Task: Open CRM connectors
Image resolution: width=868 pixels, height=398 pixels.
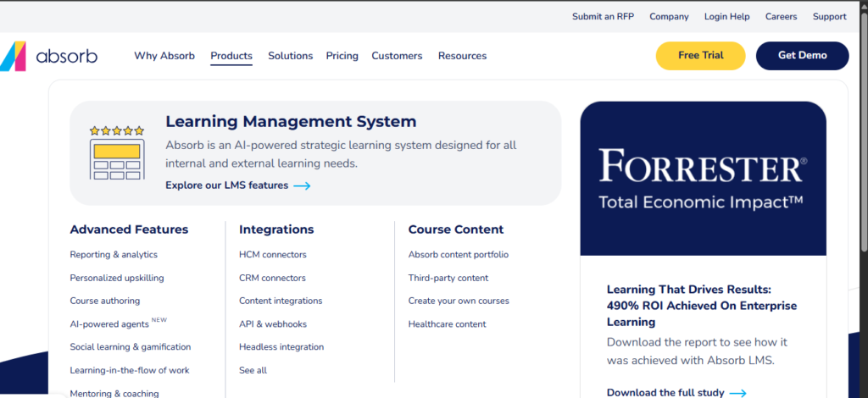Action: (x=272, y=278)
